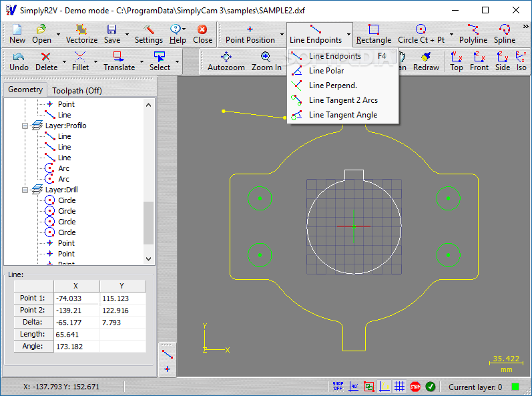
Task: Toggle the grid display button
Action: coord(399,387)
